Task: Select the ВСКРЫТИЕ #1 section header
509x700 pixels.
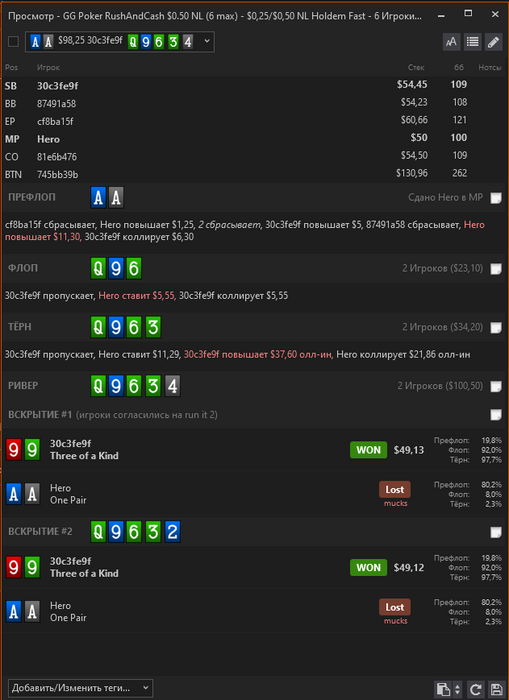Action: pyautogui.click(x=40, y=414)
